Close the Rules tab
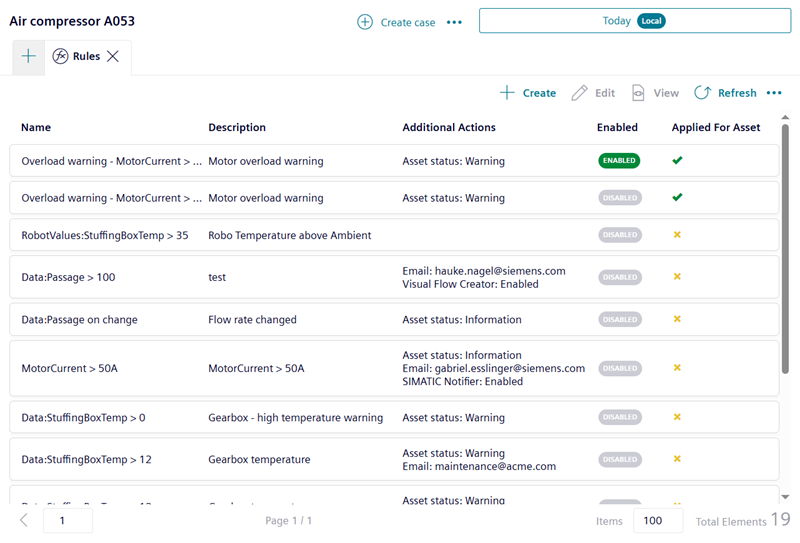This screenshot has width=800, height=543. [x=113, y=56]
